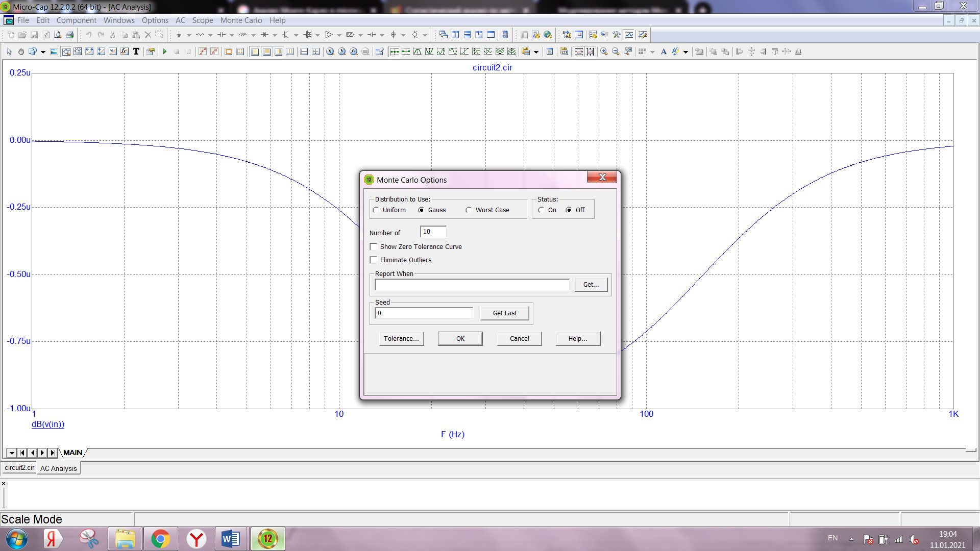The height and width of the screenshot is (551, 980).
Task: Click the Windows Start button
Action: pyautogui.click(x=16, y=539)
